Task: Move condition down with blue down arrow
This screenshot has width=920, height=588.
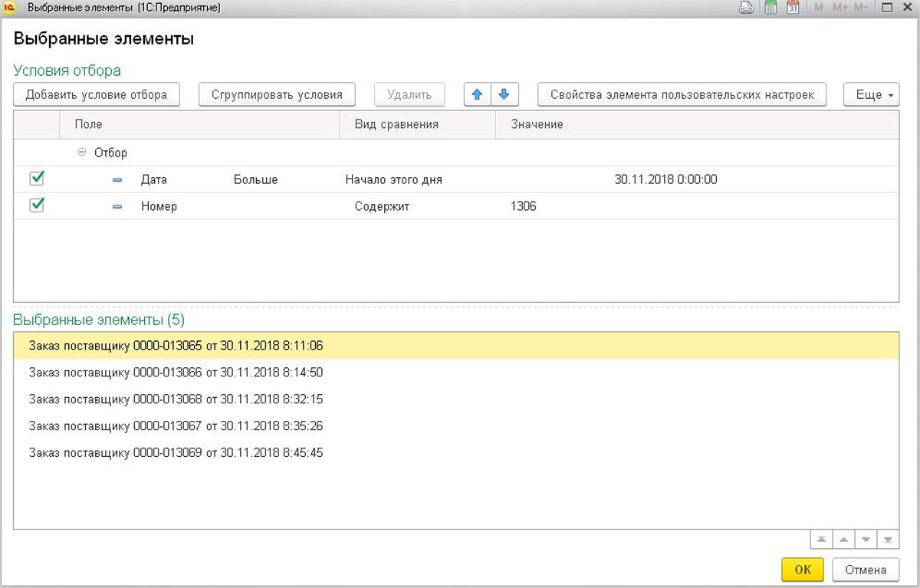Action: pos(504,95)
